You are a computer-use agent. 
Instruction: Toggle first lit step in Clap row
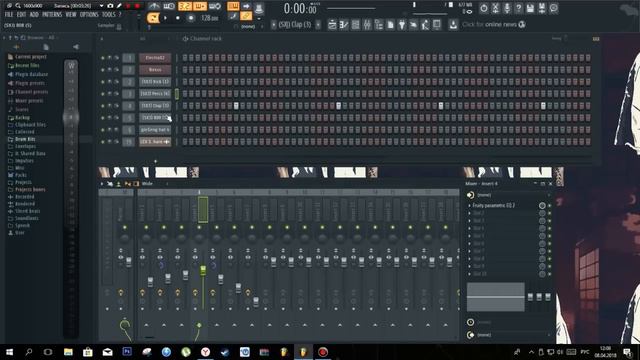tap(236, 106)
